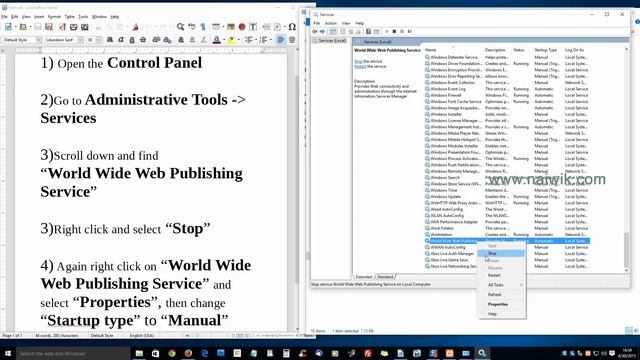640x360 pixels.
Task: Open Writer Insert menu
Action: click(x=39, y=17)
